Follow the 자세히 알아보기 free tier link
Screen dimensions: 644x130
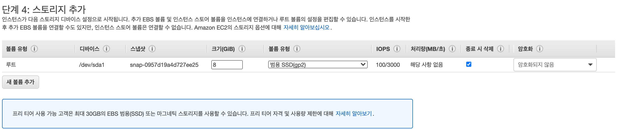354,114
